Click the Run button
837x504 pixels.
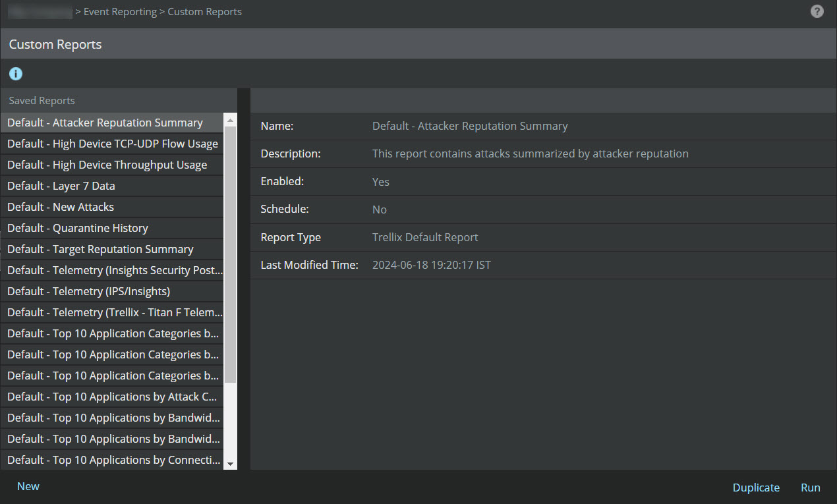pos(811,488)
